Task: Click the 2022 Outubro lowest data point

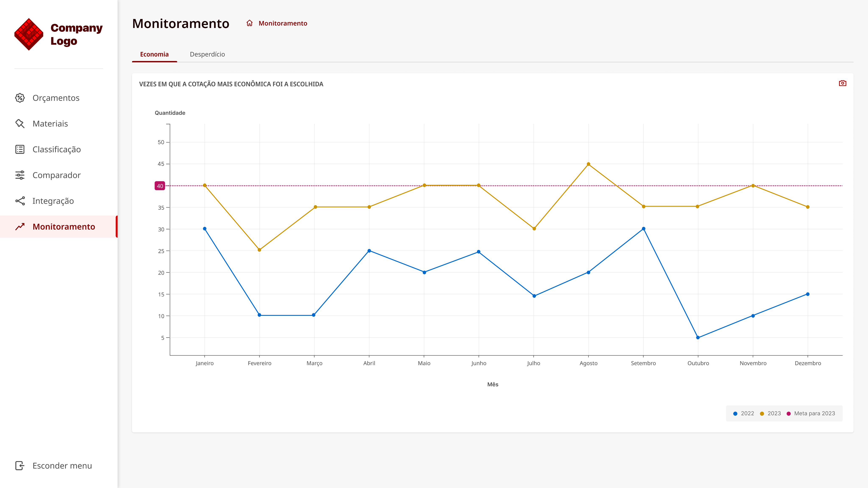Action: coord(698,337)
